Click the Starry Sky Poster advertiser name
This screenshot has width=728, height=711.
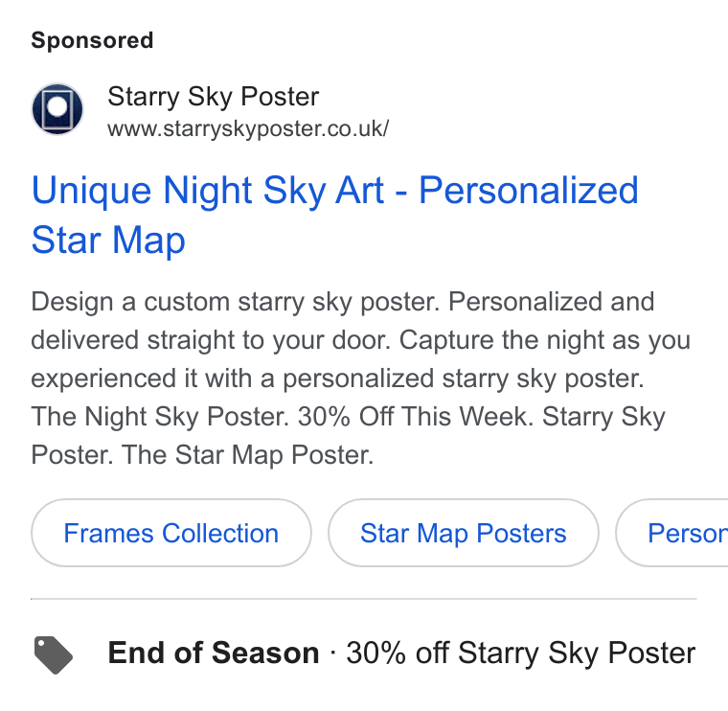coord(213,97)
